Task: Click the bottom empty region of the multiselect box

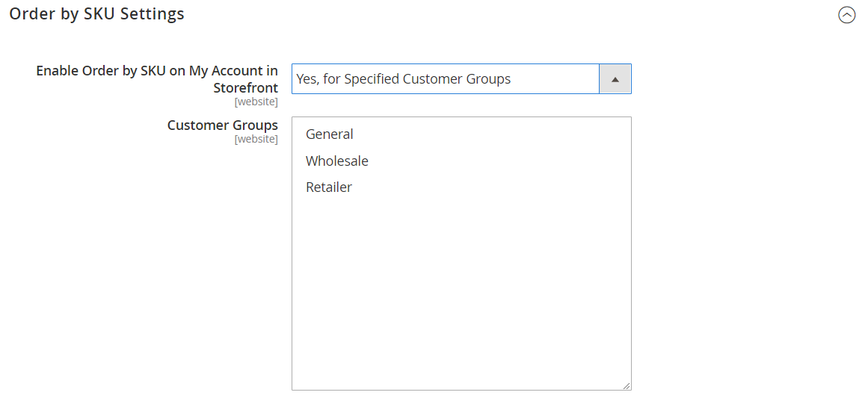Action: 461,358
